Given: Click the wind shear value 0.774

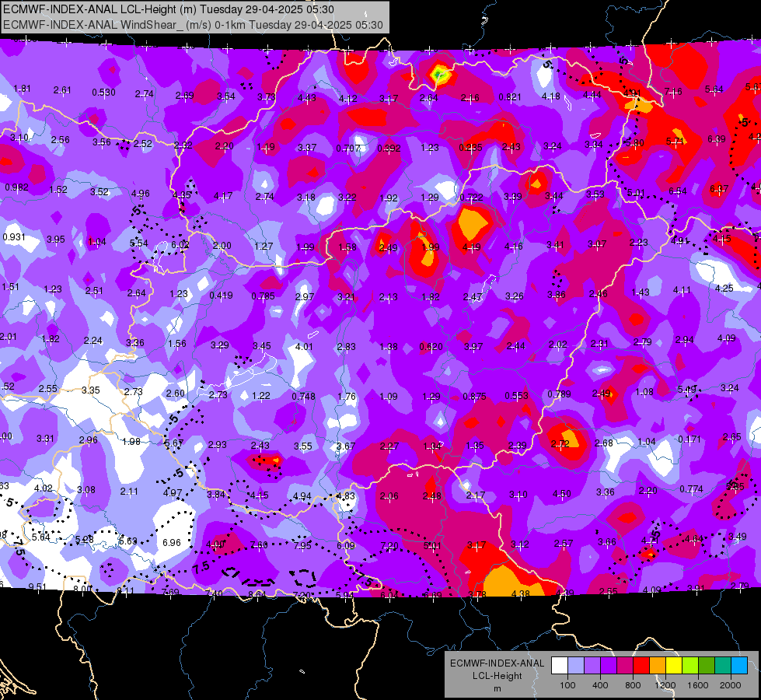Looking at the screenshot, I should [691, 488].
